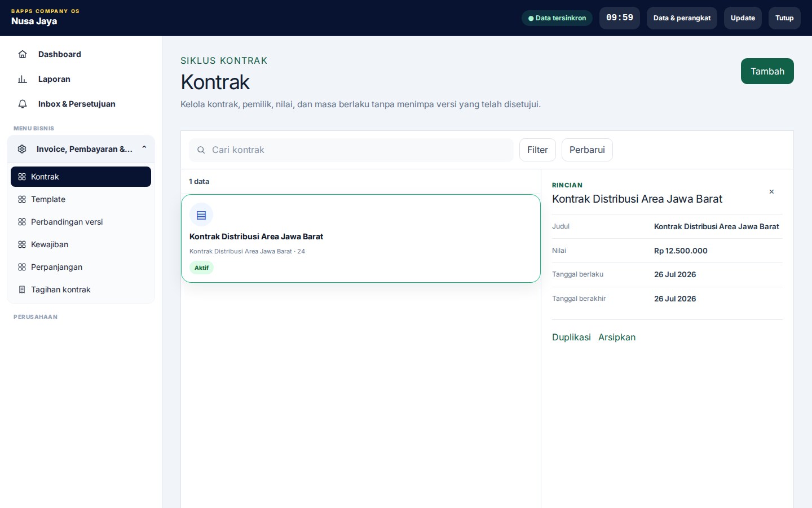Click the receipt icon next to Tagihan kontrak
812x508 pixels.
coord(22,290)
